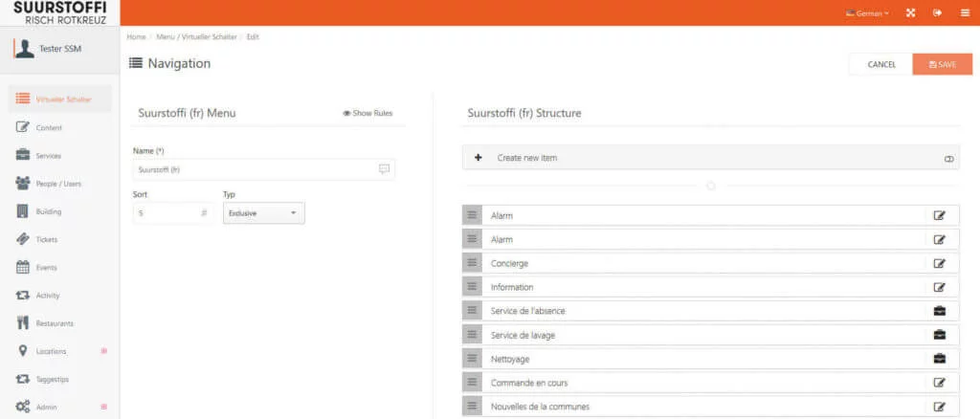Expand the Admin section in sidebar

point(103,408)
